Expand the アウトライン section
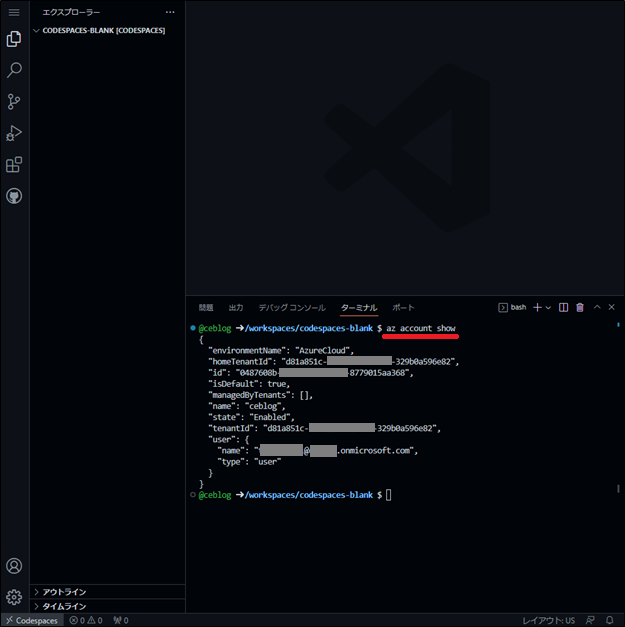Viewport: 625px width, 627px height. click(x=64, y=592)
